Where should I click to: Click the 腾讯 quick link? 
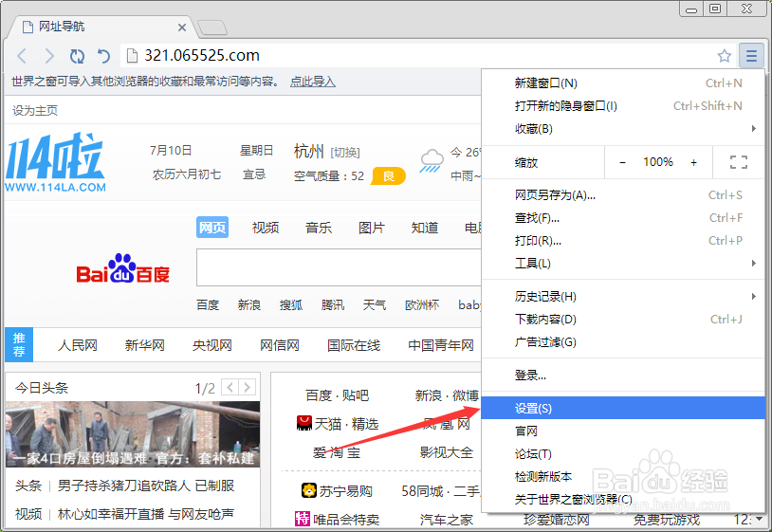click(x=333, y=305)
